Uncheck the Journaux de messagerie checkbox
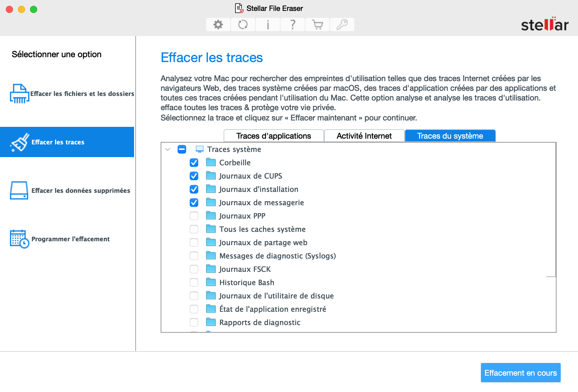Viewport: 578px width, 392px height. tap(194, 203)
